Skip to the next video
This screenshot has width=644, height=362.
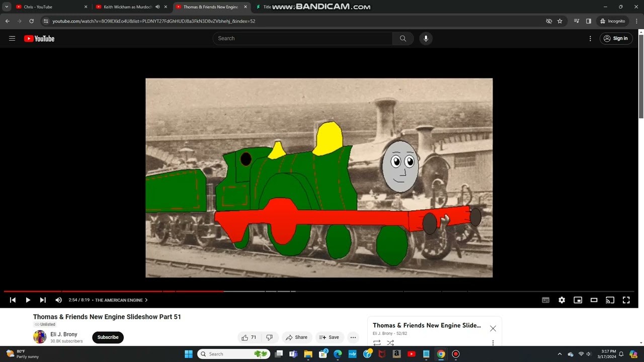point(43,300)
